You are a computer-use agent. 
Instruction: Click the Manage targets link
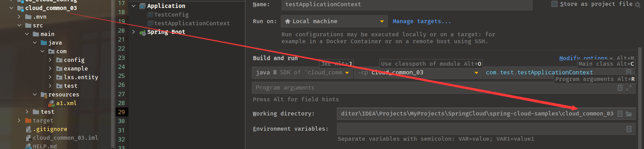(x=422, y=21)
